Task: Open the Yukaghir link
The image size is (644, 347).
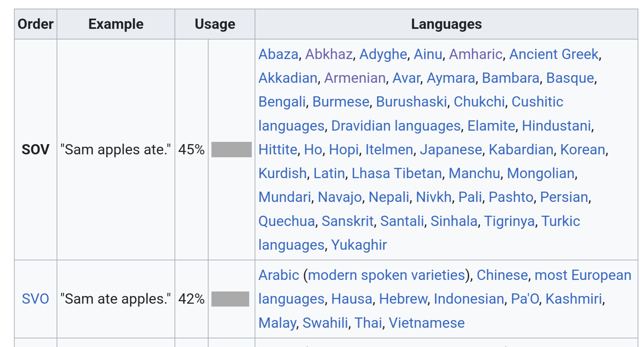Action: click(x=359, y=245)
